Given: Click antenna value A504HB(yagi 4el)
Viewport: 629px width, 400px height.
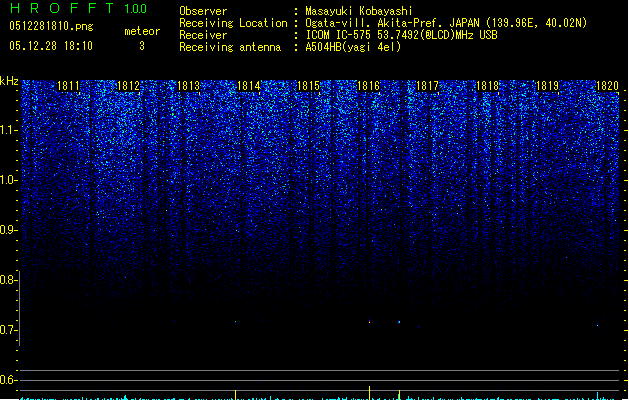Looking at the screenshot, I should (353, 47).
